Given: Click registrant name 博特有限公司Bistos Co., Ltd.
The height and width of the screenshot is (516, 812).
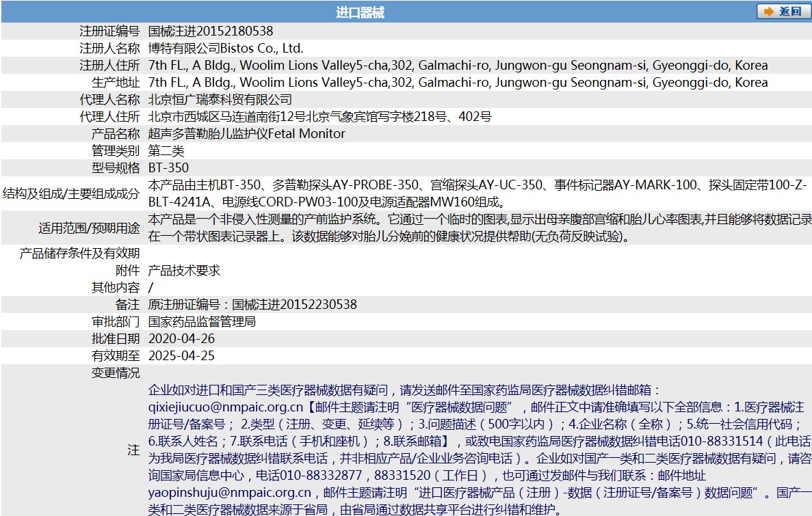Looking at the screenshot, I should 226,48.
